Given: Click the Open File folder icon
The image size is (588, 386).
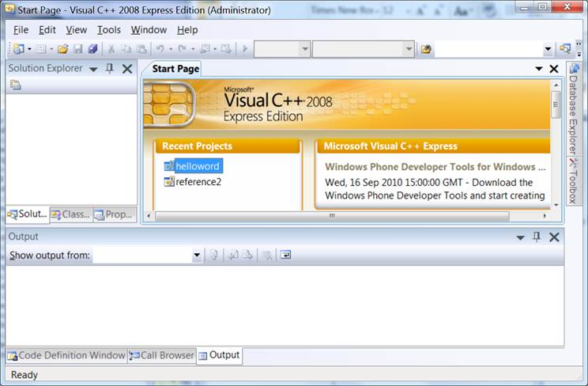Looking at the screenshot, I should 62,49.
